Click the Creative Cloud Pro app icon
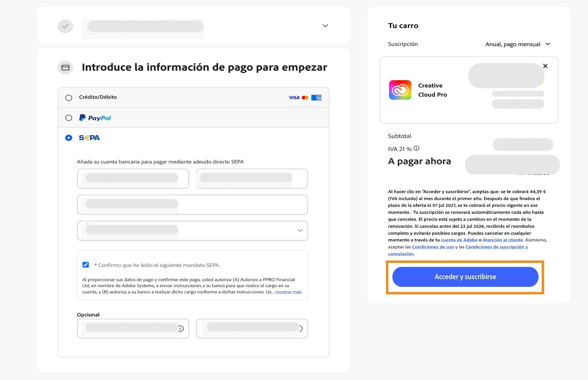Viewport: 588px width, 380px height. [400, 90]
